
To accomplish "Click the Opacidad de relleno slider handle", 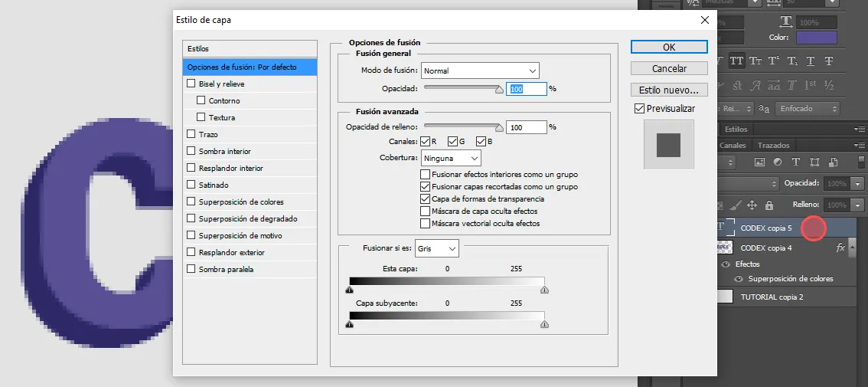I will pyautogui.click(x=499, y=128).
